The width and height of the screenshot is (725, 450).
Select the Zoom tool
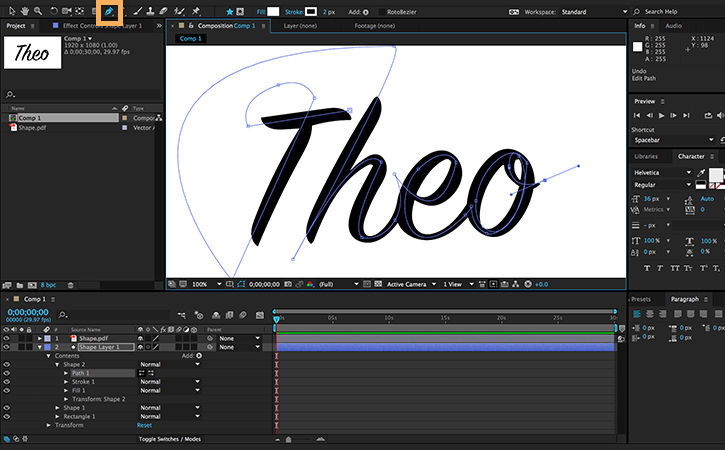(x=38, y=11)
